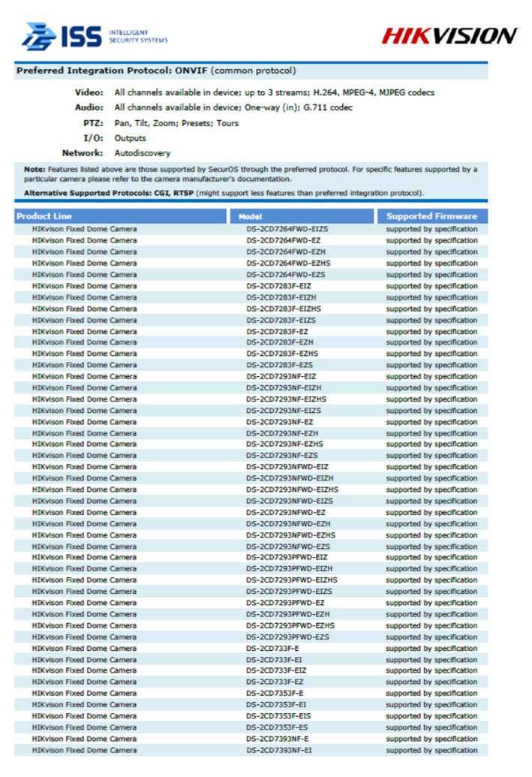Select model DS-2CD7264FWD-EIZS
The image size is (532, 777).
coord(287,229)
